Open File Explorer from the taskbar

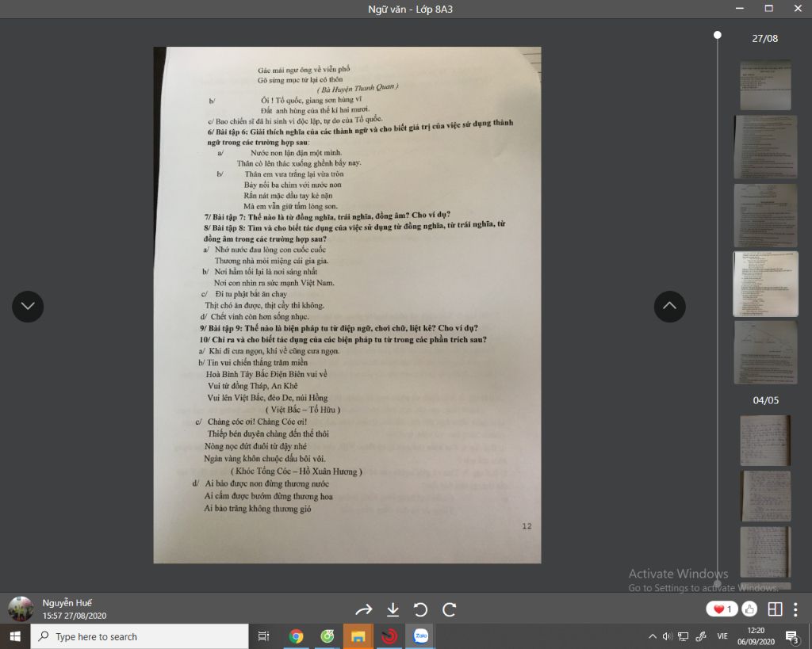pos(358,636)
